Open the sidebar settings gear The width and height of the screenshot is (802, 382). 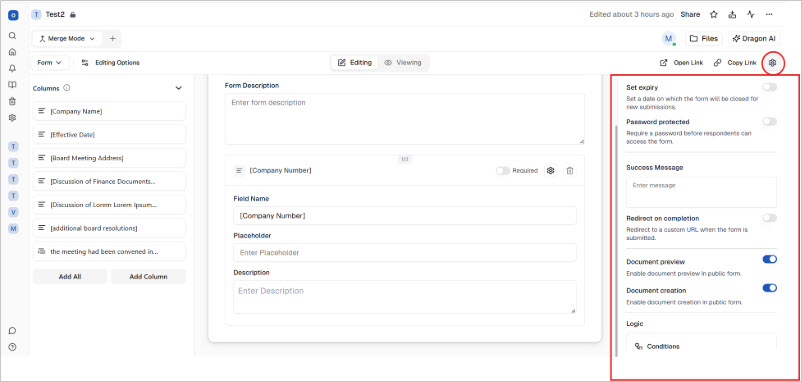pos(13,117)
